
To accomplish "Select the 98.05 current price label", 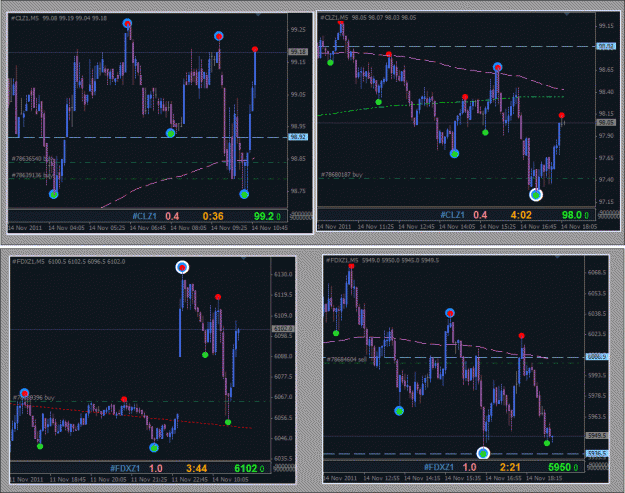I will tap(606, 123).
